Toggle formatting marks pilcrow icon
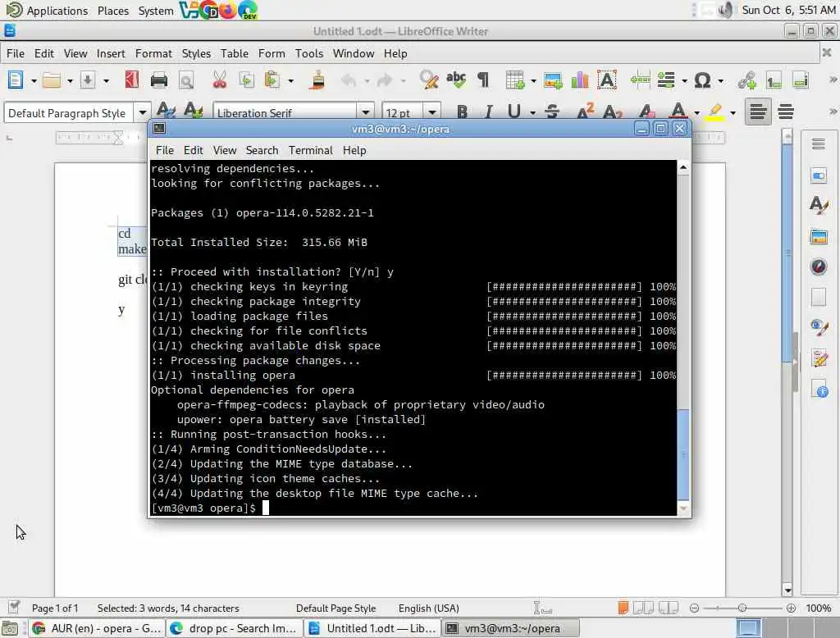Image resolution: width=840 pixels, height=638 pixels. [483, 80]
